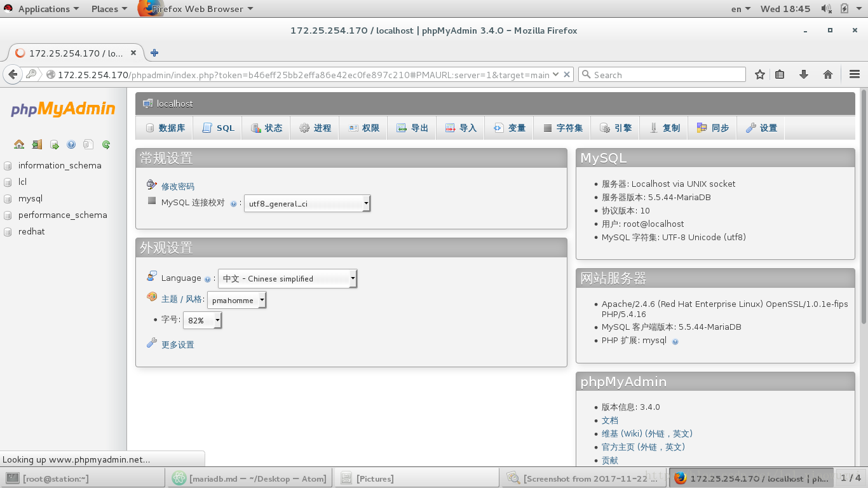
Task: Open Firefox downloads arrow icon
Action: 803,74
